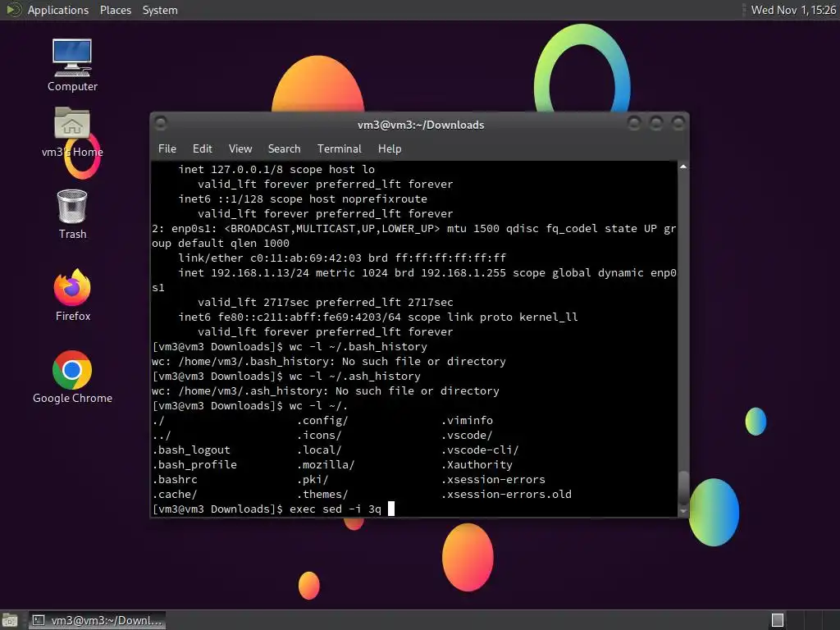
Task: Launch Firefox from the desktop
Action: (72, 295)
